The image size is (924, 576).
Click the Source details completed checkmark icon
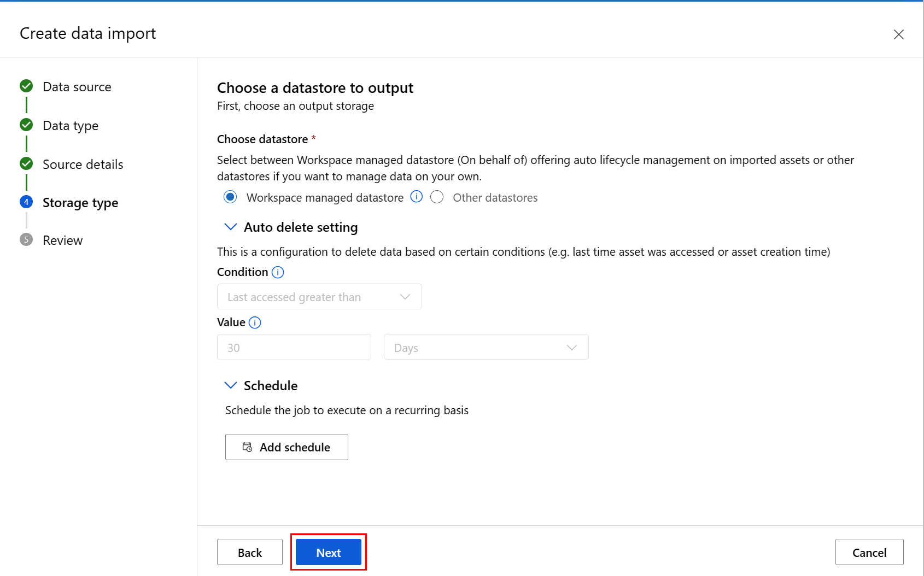coord(26,164)
